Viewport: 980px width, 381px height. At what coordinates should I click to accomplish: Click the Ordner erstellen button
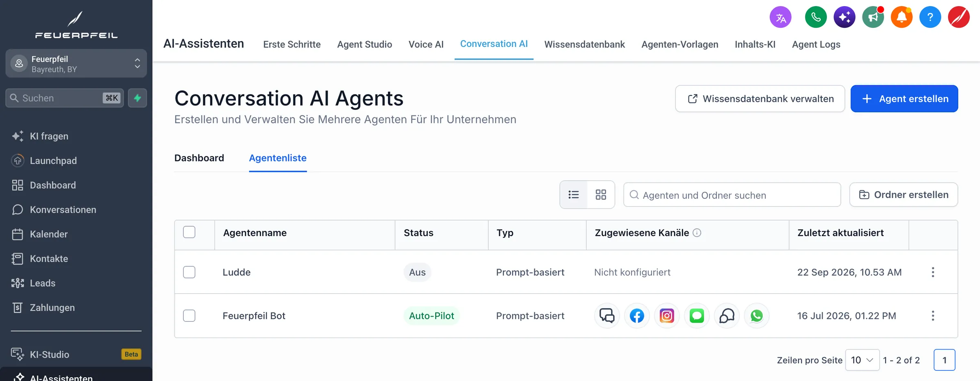(903, 195)
